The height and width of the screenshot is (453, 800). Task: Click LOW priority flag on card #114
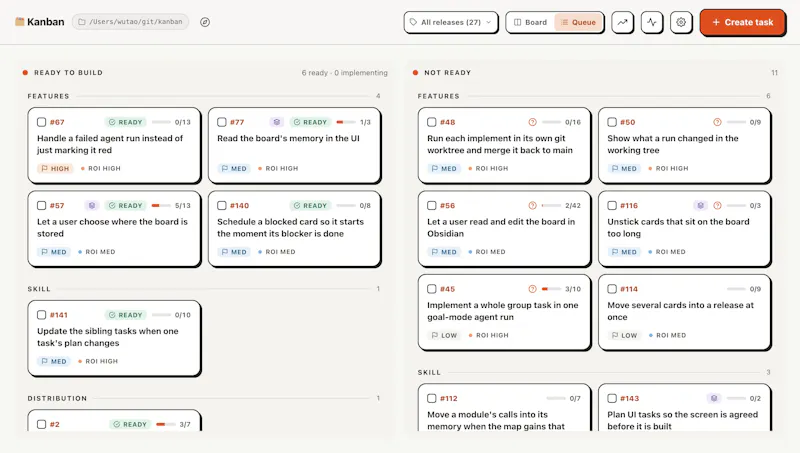(624, 335)
